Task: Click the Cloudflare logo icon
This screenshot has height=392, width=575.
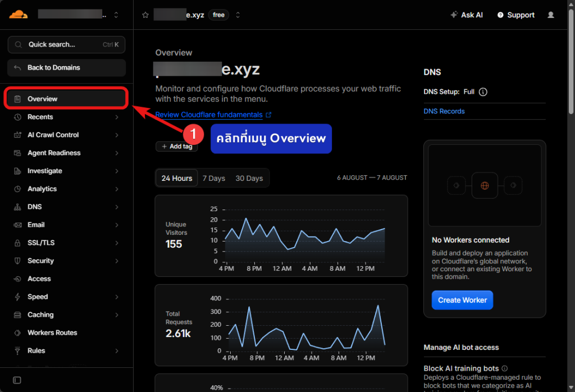Action: coord(19,15)
